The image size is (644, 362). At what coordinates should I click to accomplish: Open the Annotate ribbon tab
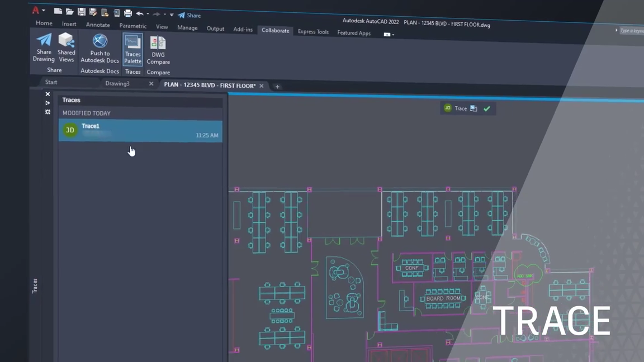point(98,25)
